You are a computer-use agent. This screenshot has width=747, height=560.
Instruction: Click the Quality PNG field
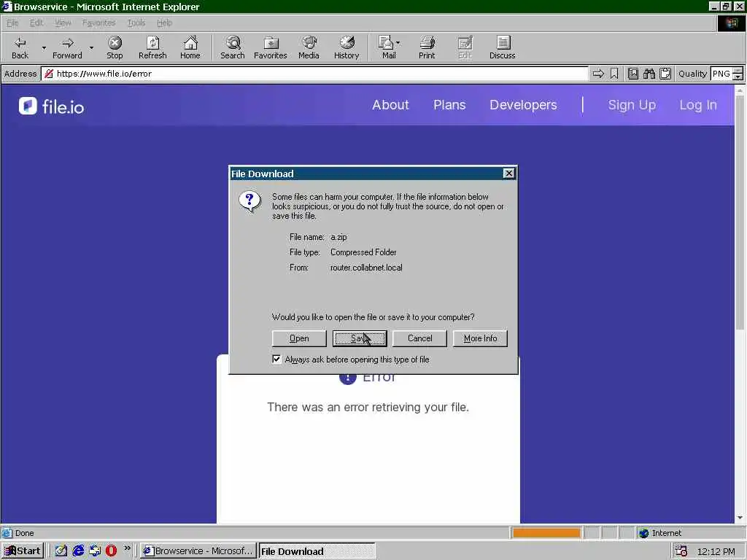click(x=721, y=74)
